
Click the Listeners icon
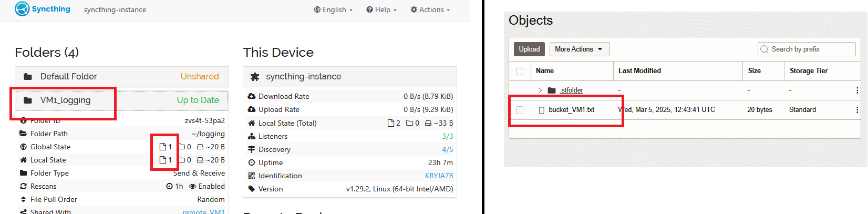252,136
